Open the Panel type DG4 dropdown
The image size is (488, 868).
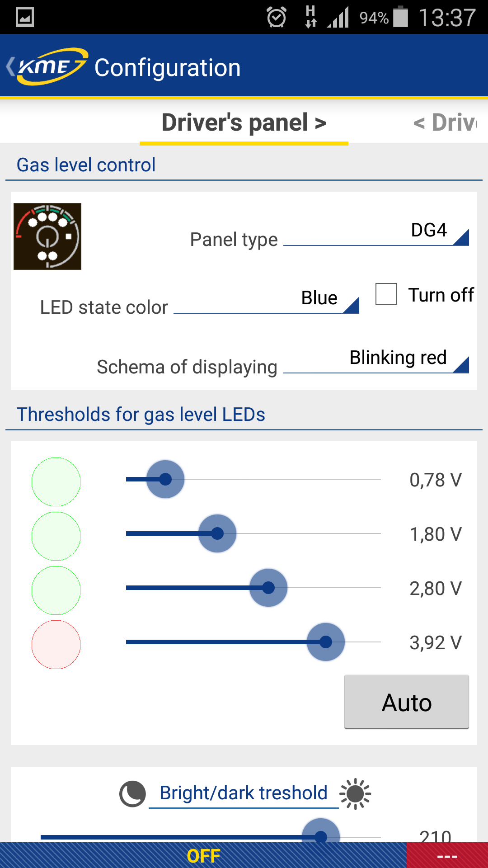[376, 232]
